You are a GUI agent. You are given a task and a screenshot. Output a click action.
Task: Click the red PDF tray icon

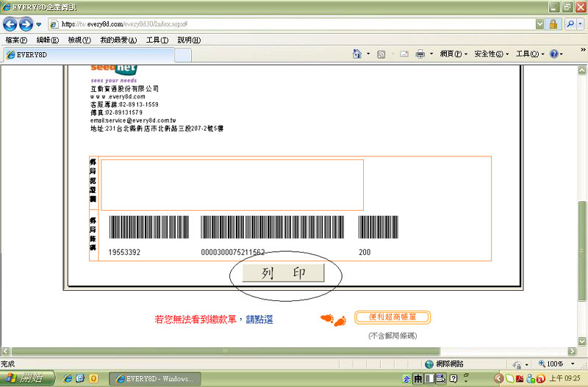520,379
